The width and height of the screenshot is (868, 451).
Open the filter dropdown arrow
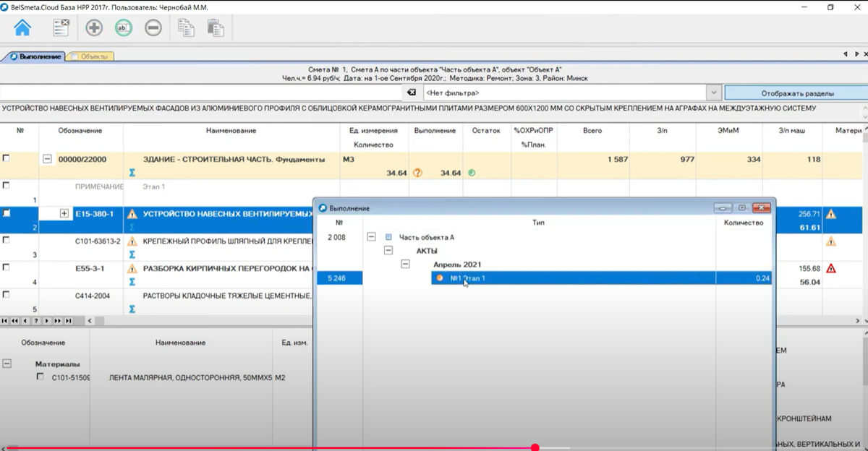click(x=714, y=93)
